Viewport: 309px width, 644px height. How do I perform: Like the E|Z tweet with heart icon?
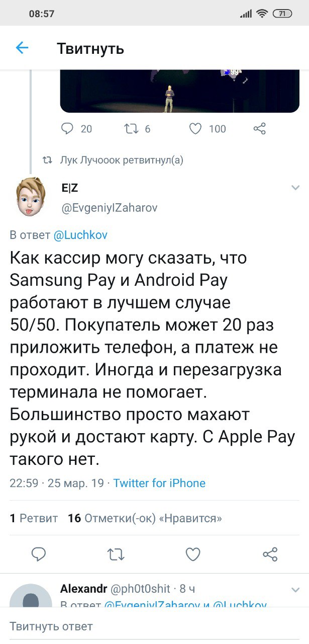193,554
